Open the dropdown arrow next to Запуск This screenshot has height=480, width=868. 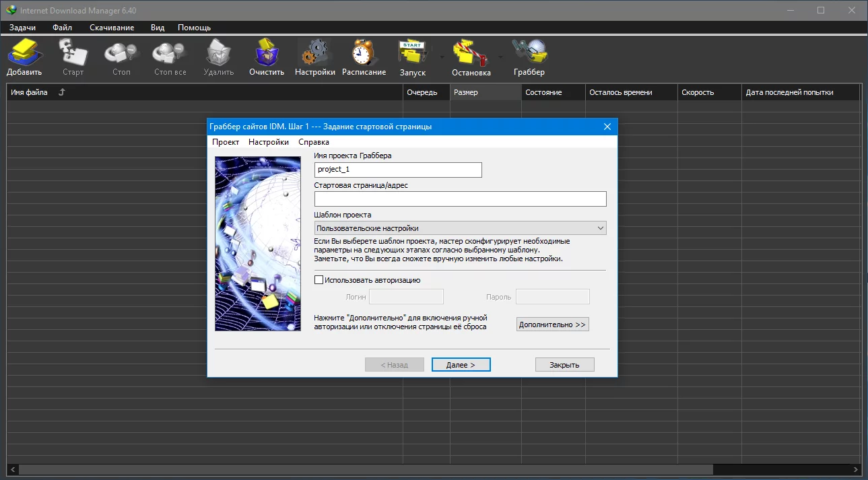pyautogui.click(x=442, y=57)
